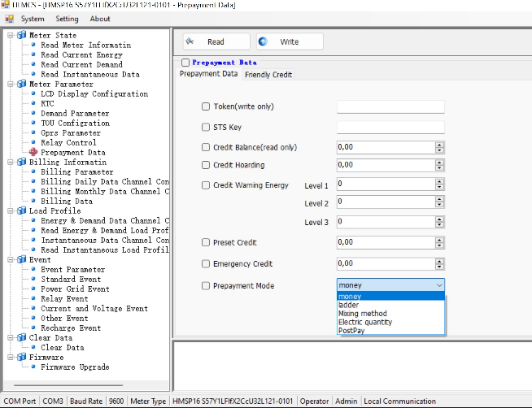Click the Firmware folder icon
This screenshot has width=532, height=408.
pos(21,357)
